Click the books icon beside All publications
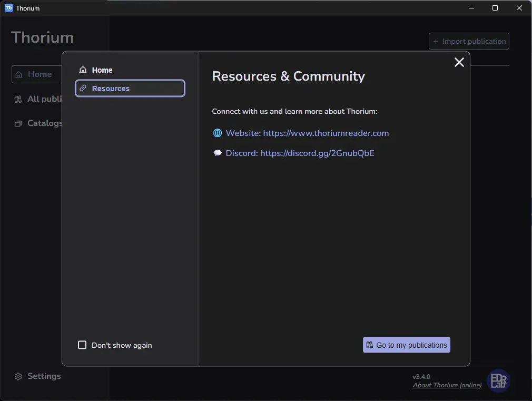The image size is (532, 401). click(x=18, y=99)
